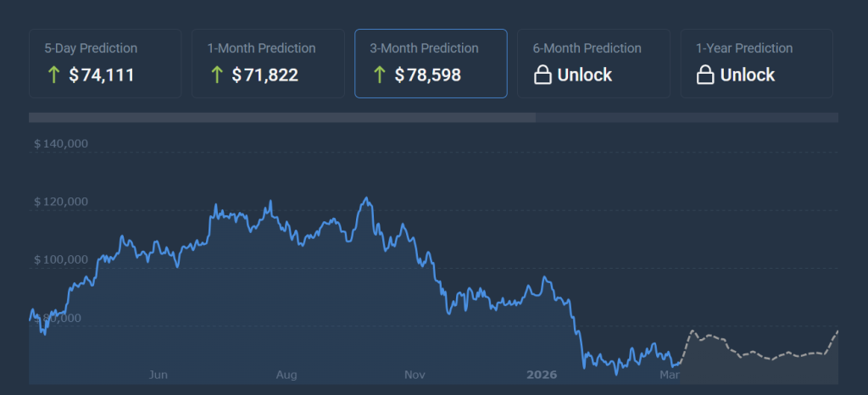The width and height of the screenshot is (868, 395).
Task: Click the 2026 label on the time axis
Action: [x=542, y=374]
